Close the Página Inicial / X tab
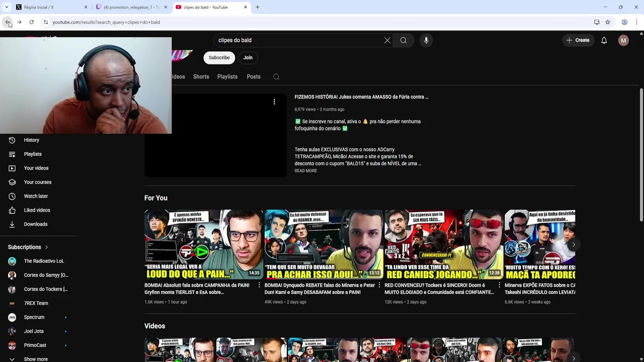This screenshot has height=362, width=644. coord(86,7)
